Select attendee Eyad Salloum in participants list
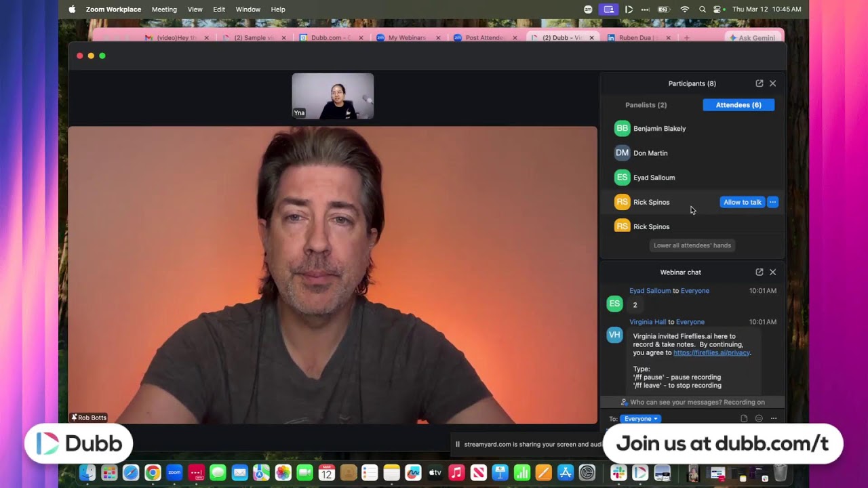This screenshot has width=868, height=488. click(692, 178)
